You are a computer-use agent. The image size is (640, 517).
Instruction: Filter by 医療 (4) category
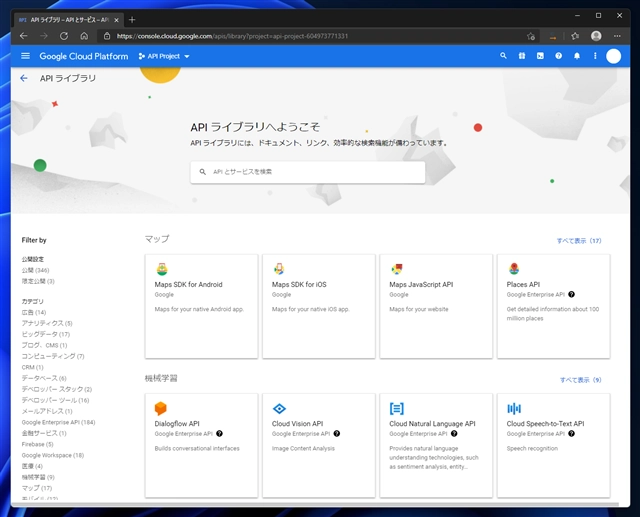[x=32, y=466]
